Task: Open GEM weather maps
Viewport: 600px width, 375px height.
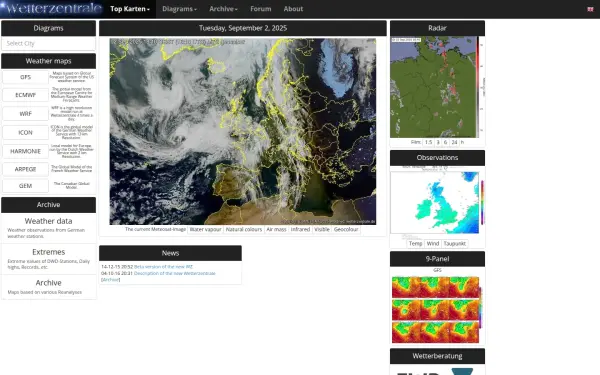Action: click(x=26, y=186)
